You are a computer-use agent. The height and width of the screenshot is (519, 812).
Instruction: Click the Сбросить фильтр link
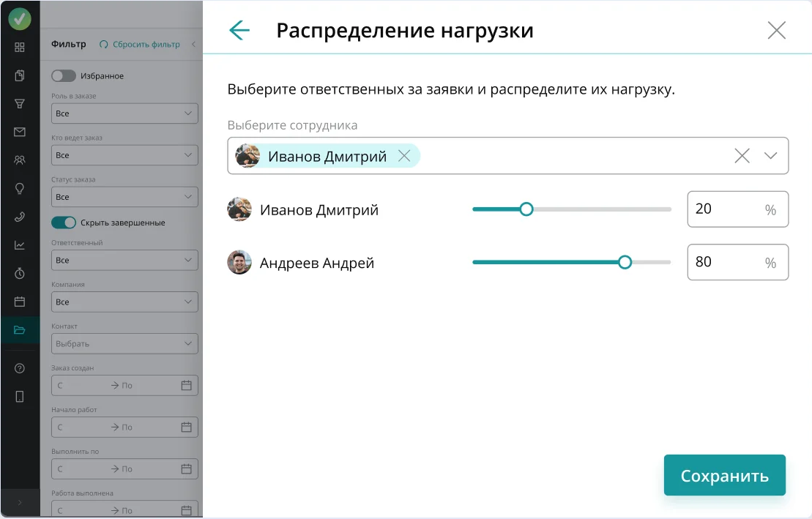coord(140,44)
